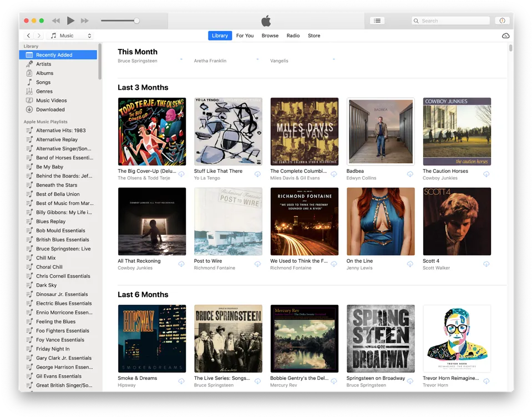Screen dimensions: 532x417
Task: Download On the Line cloud icon
Action: tap(410, 264)
